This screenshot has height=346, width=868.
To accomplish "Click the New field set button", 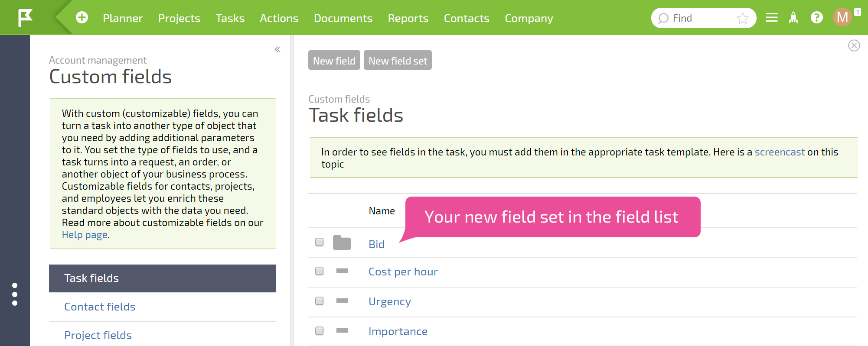I will 398,60.
